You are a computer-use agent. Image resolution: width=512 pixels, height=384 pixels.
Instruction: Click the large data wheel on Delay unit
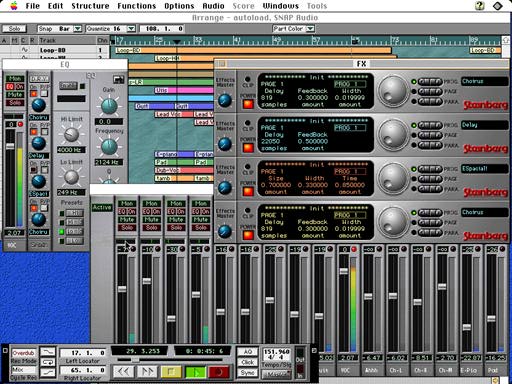pyautogui.click(x=393, y=135)
